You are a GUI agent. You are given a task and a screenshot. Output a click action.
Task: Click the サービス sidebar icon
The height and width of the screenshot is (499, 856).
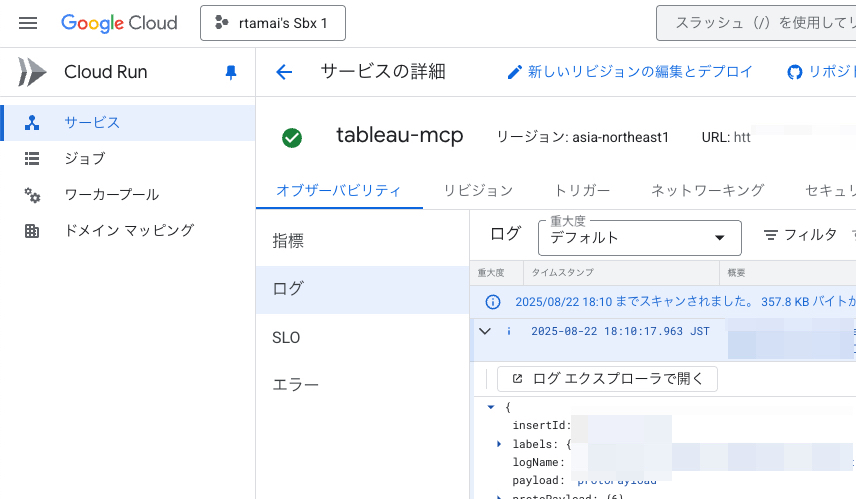click(x=32, y=123)
